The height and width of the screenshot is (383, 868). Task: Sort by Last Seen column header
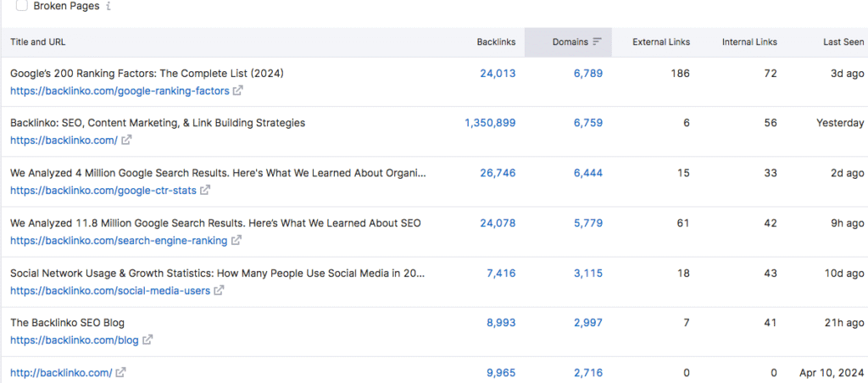(x=843, y=42)
